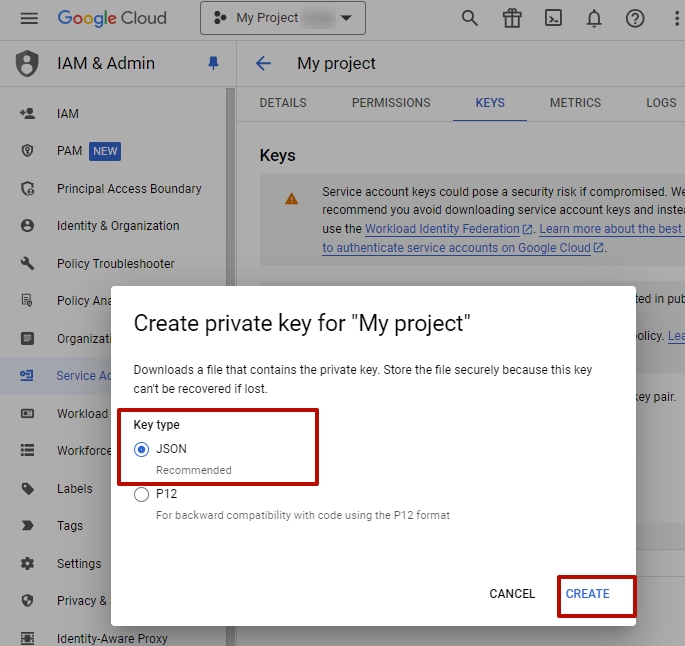Image resolution: width=685 pixels, height=646 pixels.
Task: Click the search magnifier icon
Action: pos(470,18)
